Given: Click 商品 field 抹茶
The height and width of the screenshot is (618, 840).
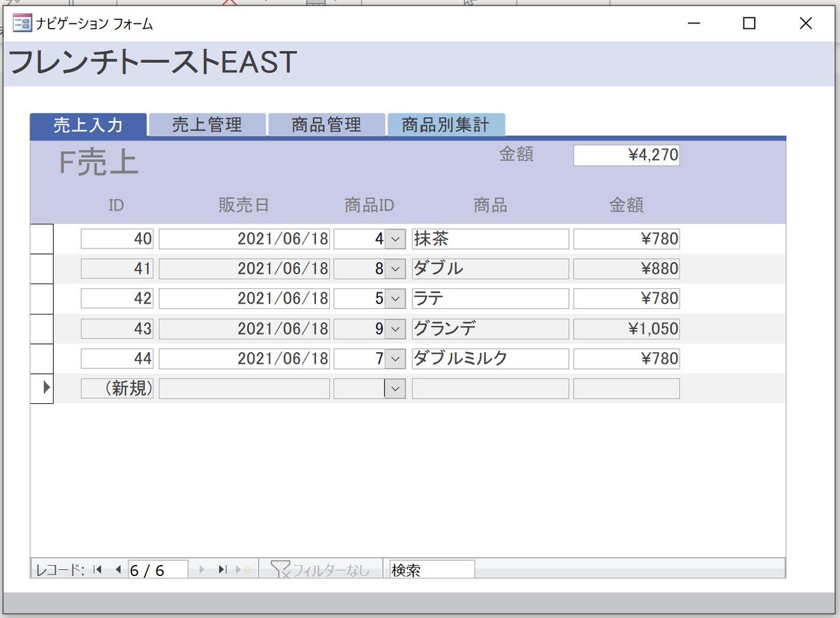Looking at the screenshot, I should pyautogui.click(x=490, y=239).
